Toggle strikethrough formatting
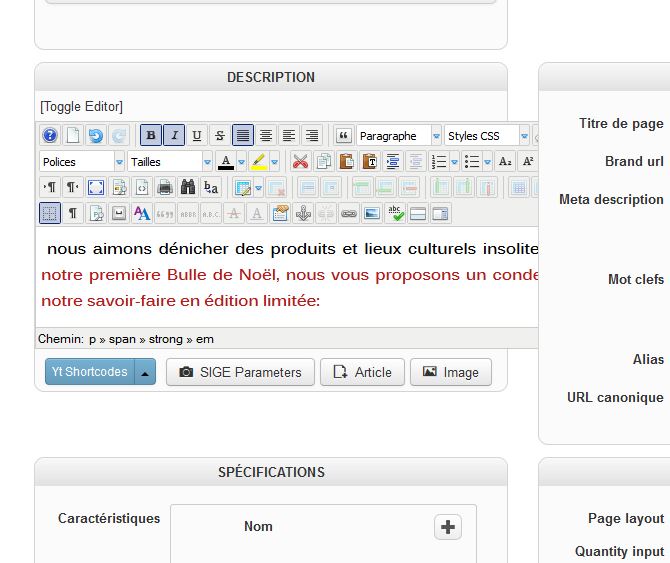 (220, 135)
